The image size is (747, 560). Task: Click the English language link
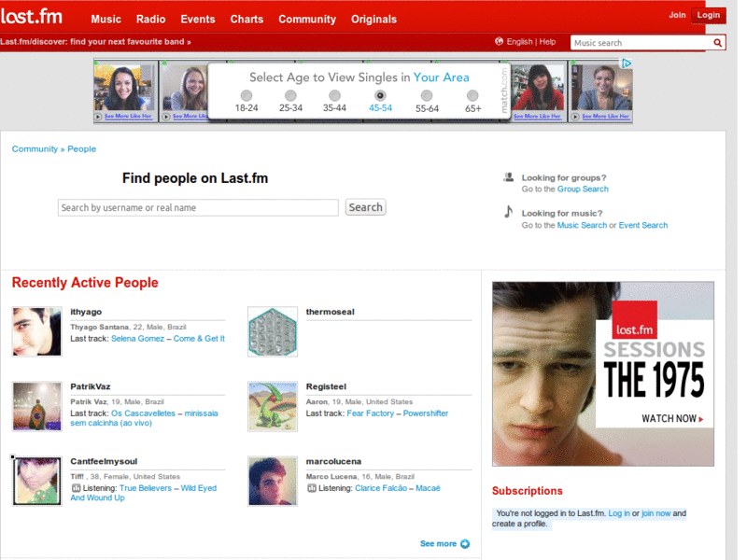[519, 41]
